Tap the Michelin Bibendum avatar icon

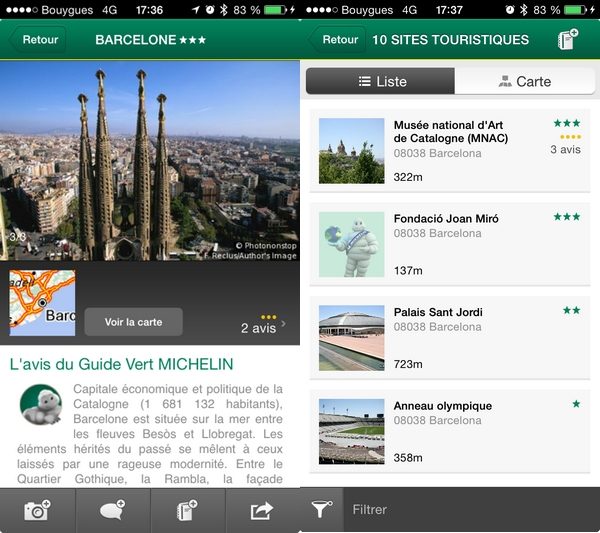coord(41,403)
